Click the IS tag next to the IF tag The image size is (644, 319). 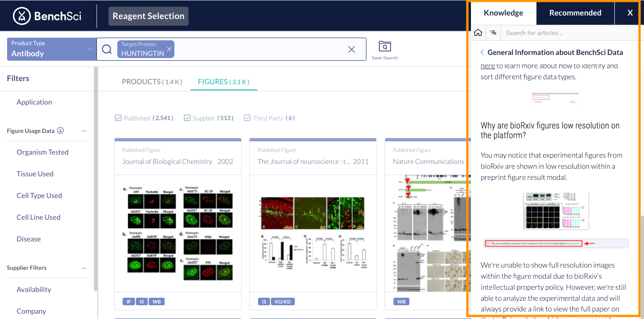click(x=142, y=302)
